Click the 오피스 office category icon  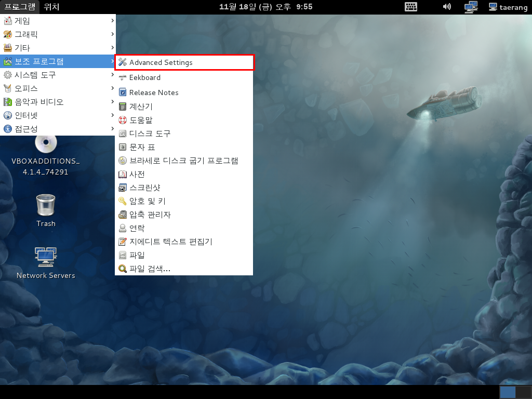[x=7, y=88]
